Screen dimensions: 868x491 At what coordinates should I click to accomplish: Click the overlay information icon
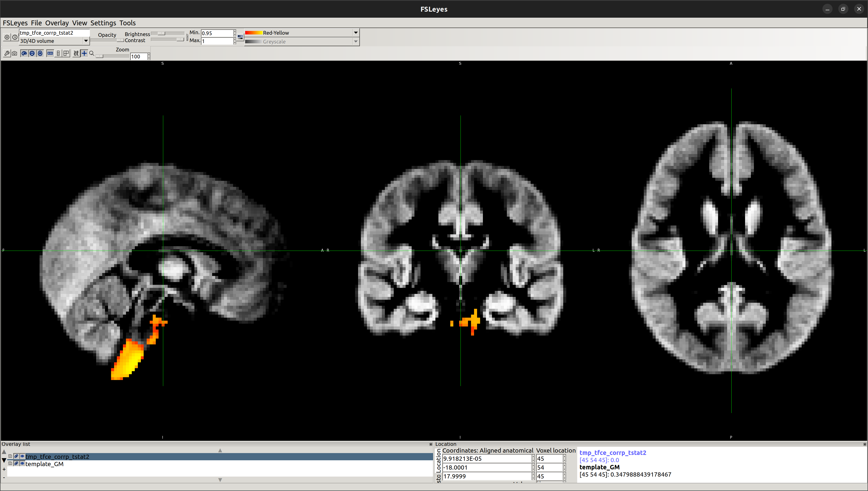(x=15, y=37)
